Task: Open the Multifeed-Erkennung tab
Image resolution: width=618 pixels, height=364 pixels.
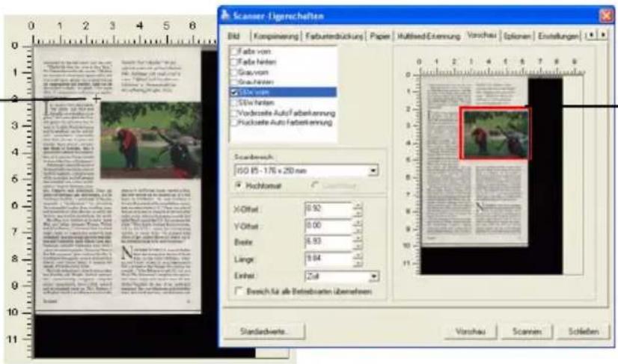Action: [x=429, y=36]
